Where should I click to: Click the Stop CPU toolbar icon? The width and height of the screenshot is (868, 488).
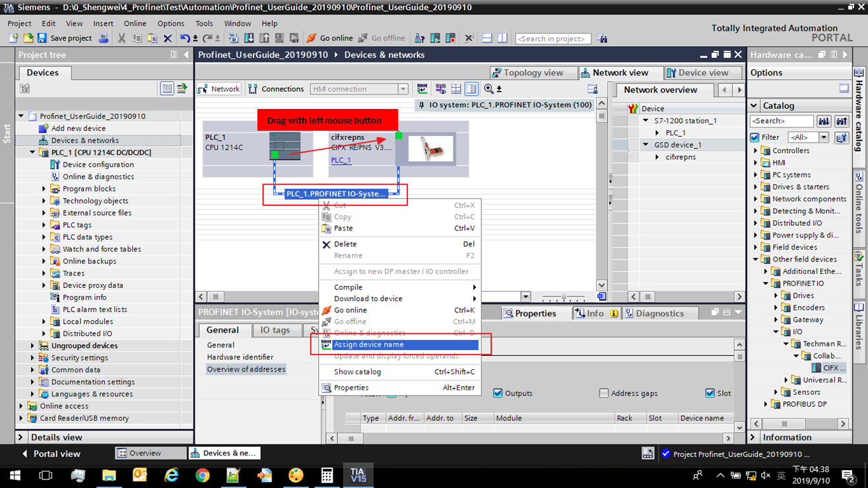click(x=450, y=38)
